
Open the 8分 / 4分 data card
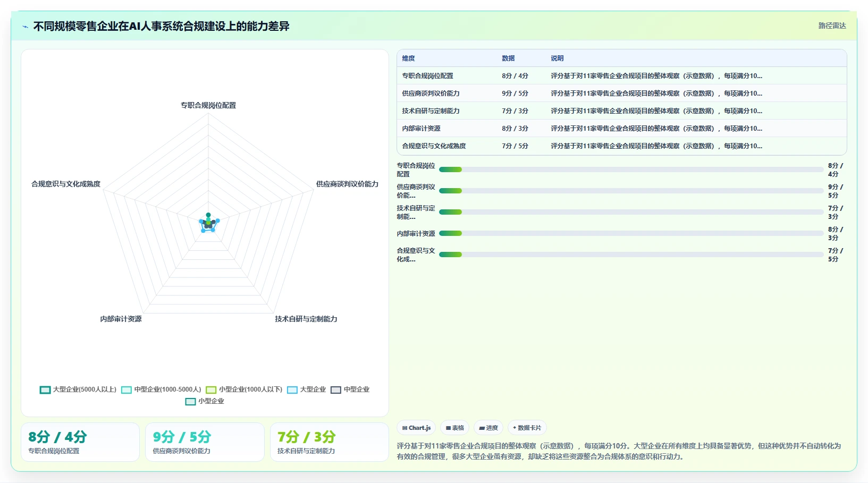click(80, 442)
